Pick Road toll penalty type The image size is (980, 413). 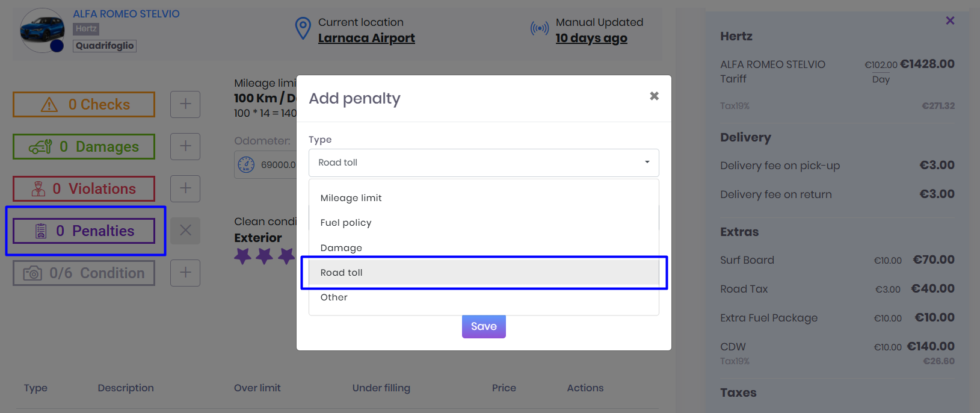[342, 273]
